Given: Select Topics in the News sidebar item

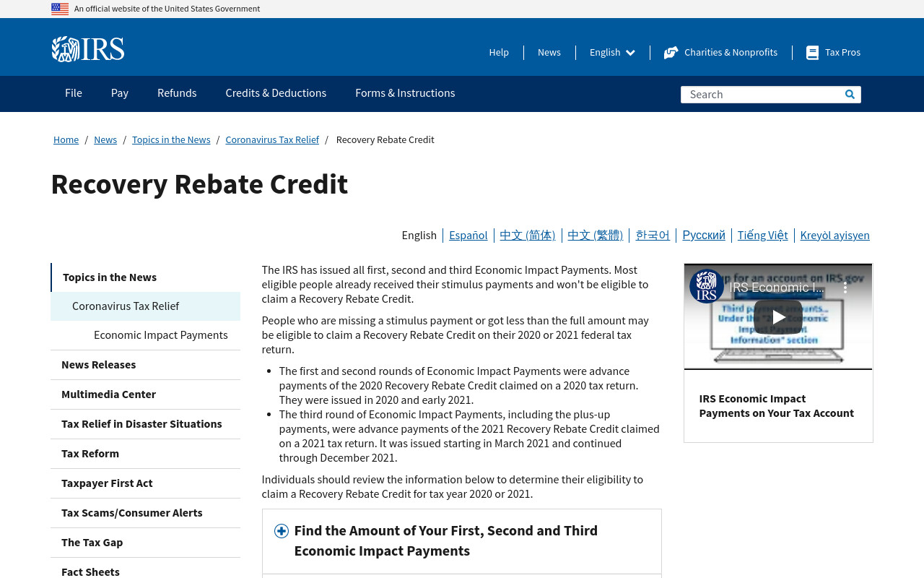Looking at the screenshot, I should click(x=145, y=277).
